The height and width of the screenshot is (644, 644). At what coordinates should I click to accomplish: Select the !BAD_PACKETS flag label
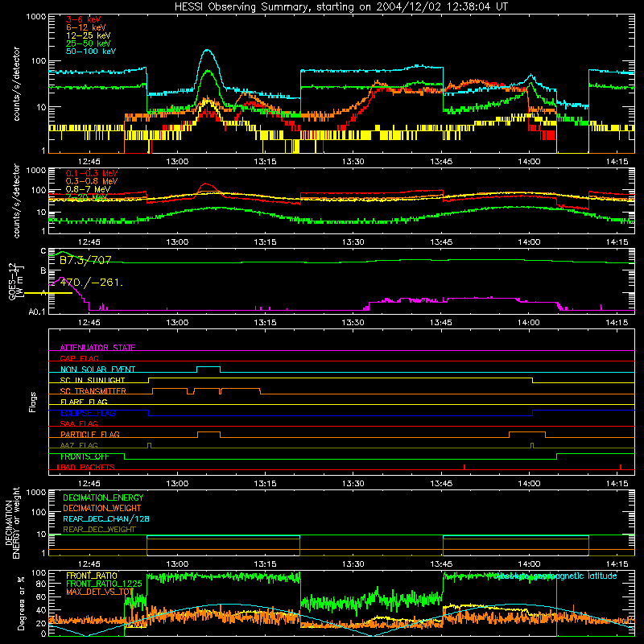pos(85,467)
